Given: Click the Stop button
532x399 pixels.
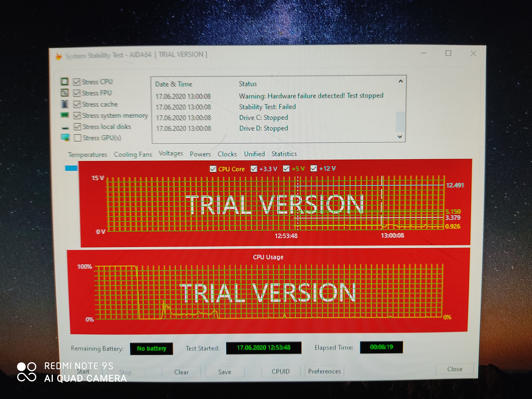Looking at the screenshot, I should [126, 372].
